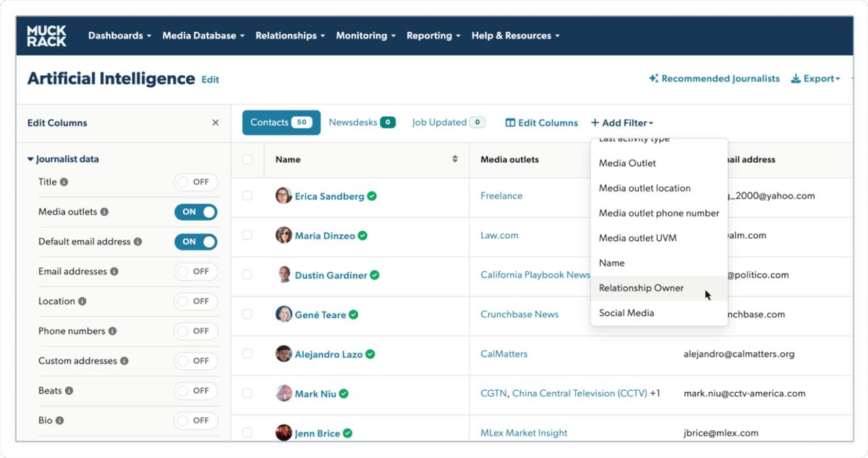
Task: Click the info icon next to Custom addresses
Action: tap(124, 361)
